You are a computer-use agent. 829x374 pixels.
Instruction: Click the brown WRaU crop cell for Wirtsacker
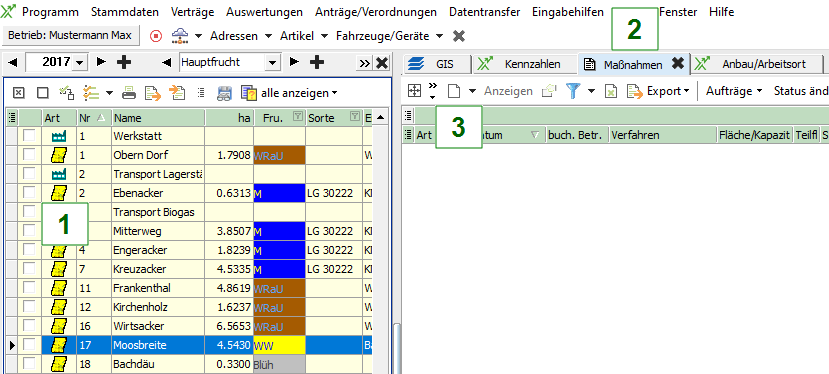click(x=279, y=327)
